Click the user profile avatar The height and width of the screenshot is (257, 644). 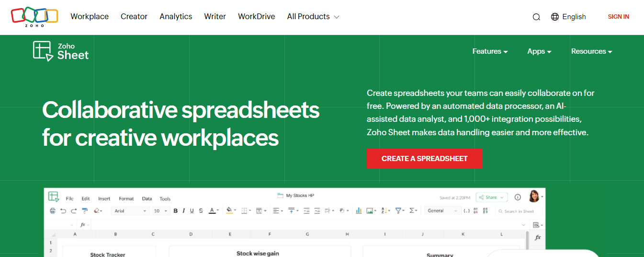[x=534, y=196]
